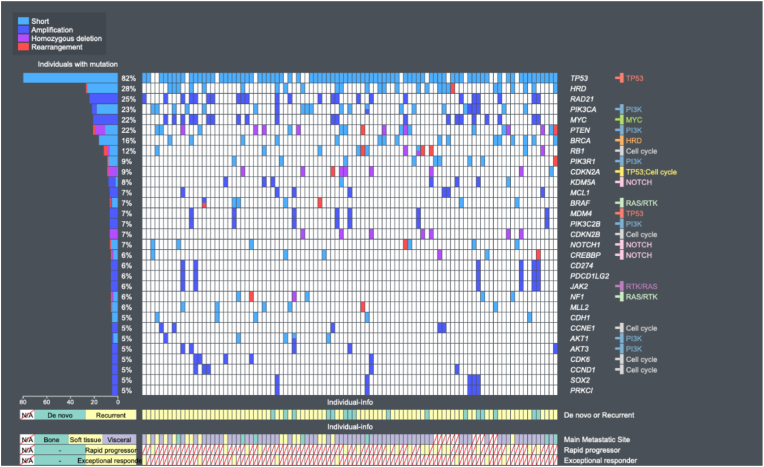This screenshot has height=467, width=764.
Task: Select the CD274 gene label
Action: 581,266
